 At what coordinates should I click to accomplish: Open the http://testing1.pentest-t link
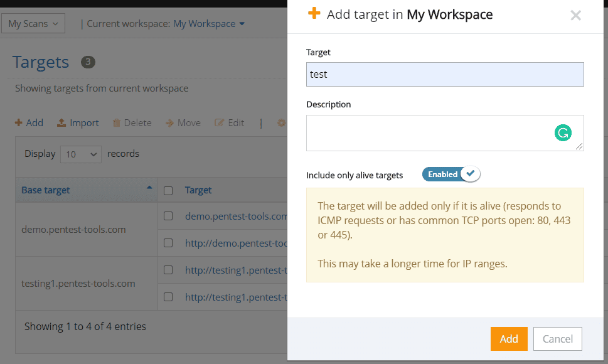click(x=232, y=269)
